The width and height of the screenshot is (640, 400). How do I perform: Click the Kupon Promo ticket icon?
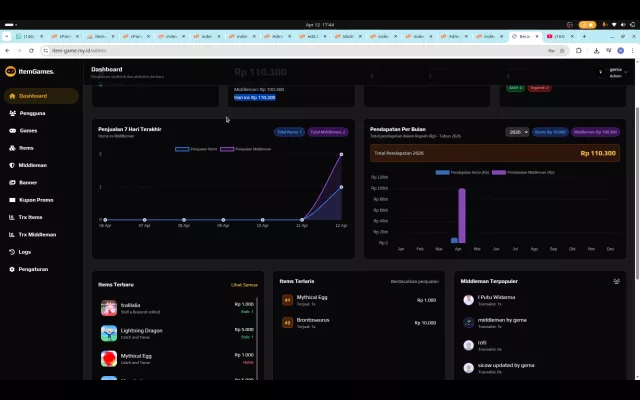12,200
